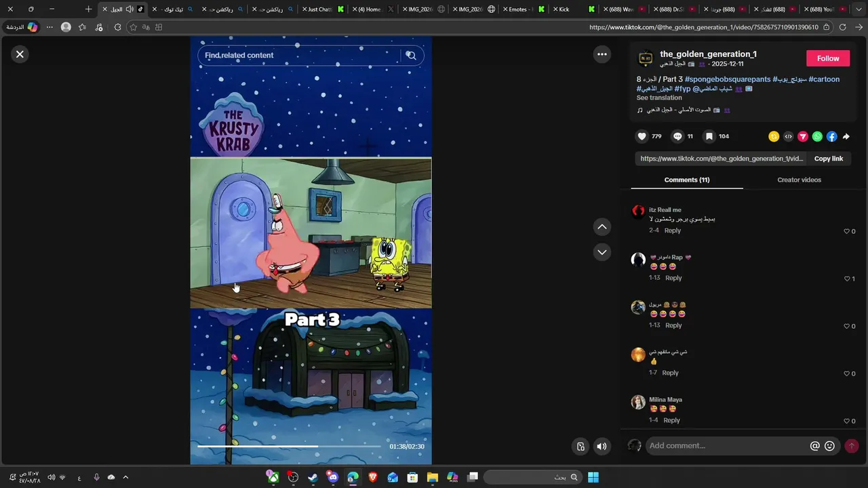Click the pink send to friends icon
Image resolution: width=868 pixels, height=488 pixels.
(x=803, y=136)
